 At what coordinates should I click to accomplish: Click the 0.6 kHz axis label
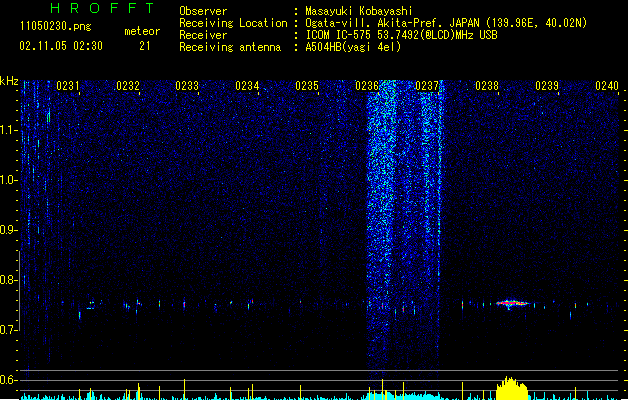pos(8,380)
